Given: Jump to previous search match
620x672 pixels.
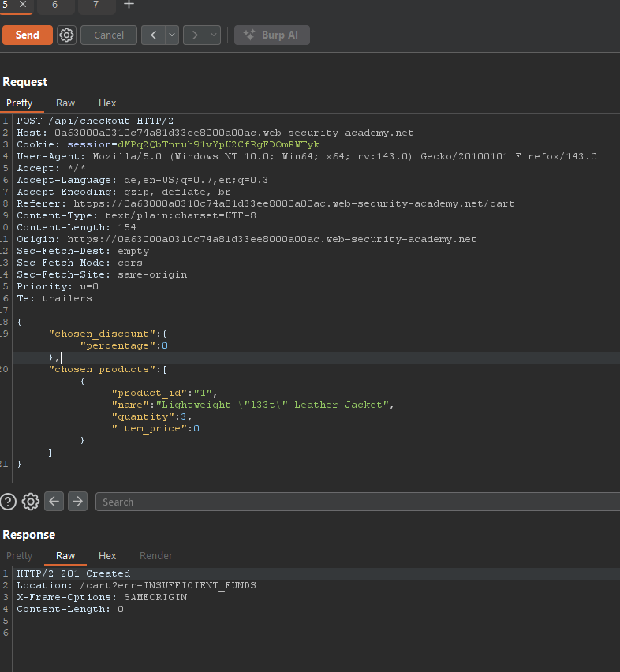Looking at the screenshot, I should coord(54,502).
